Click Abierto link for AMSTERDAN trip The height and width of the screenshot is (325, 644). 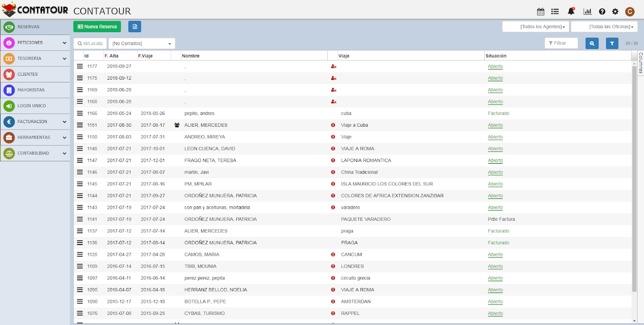495,302
